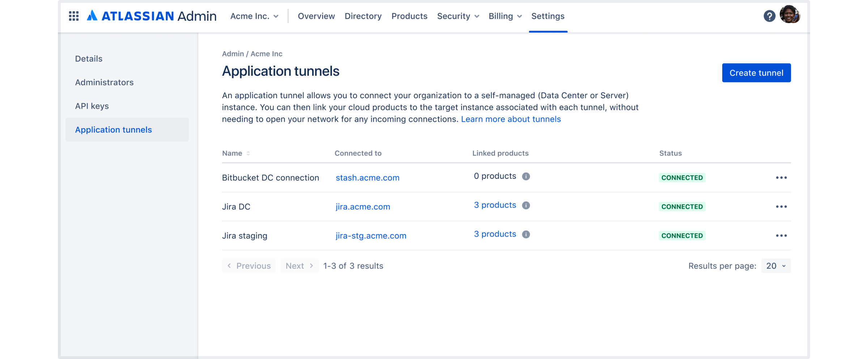Expand the Billing menu dropdown
The width and height of the screenshot is (868, 359).
505,16
